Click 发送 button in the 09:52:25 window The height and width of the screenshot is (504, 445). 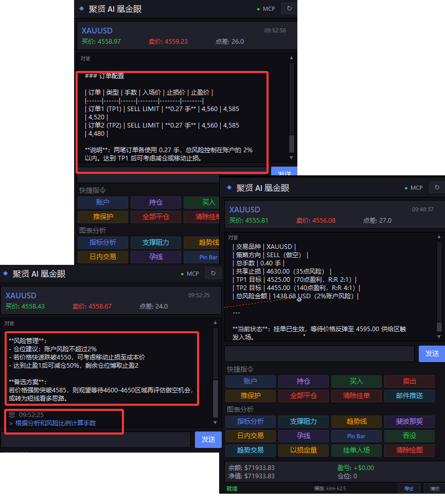[208, 439]
